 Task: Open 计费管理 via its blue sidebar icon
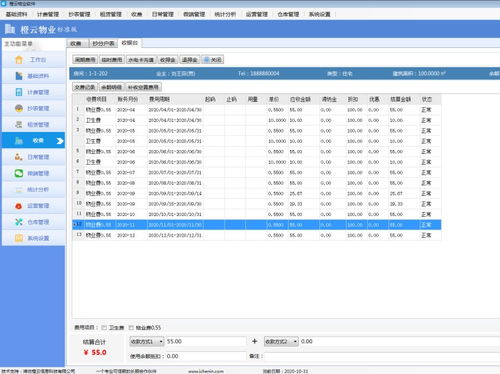pyautogui.click(x=19, y=92)
